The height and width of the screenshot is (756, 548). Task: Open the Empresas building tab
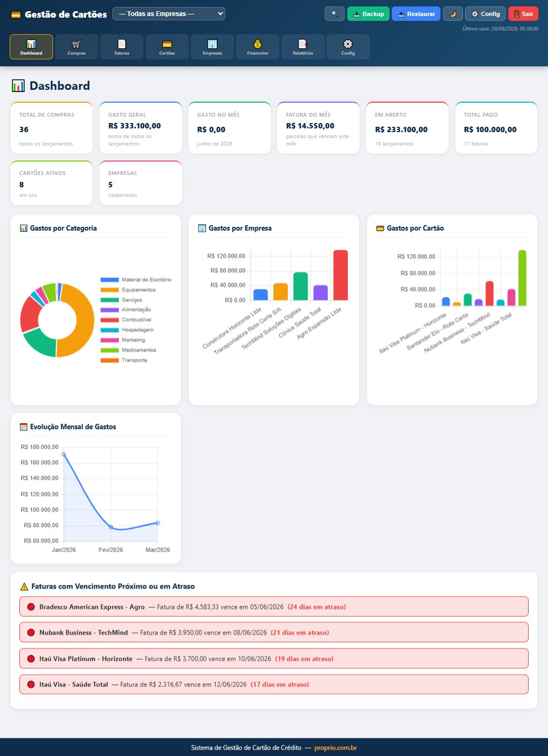[212, 47]
